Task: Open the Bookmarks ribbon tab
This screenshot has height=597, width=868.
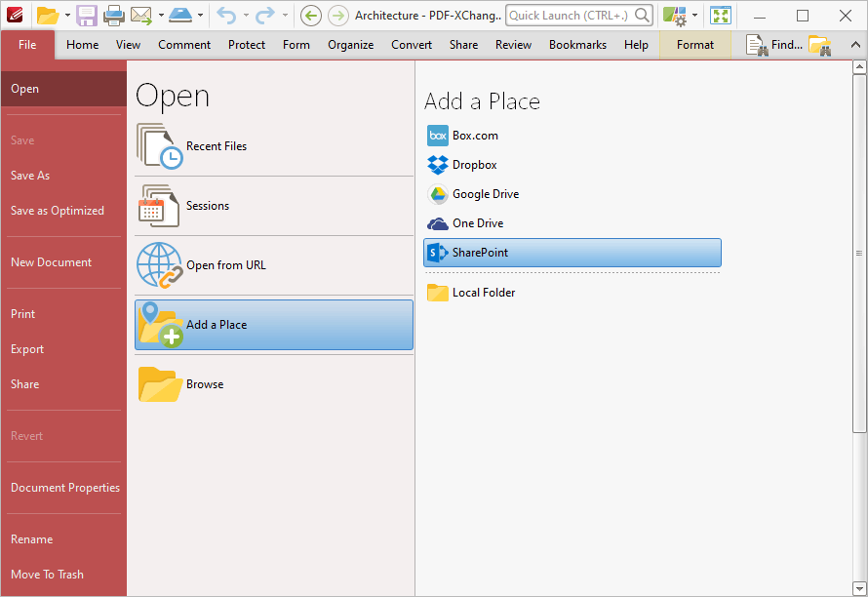Action: (577, 45)
